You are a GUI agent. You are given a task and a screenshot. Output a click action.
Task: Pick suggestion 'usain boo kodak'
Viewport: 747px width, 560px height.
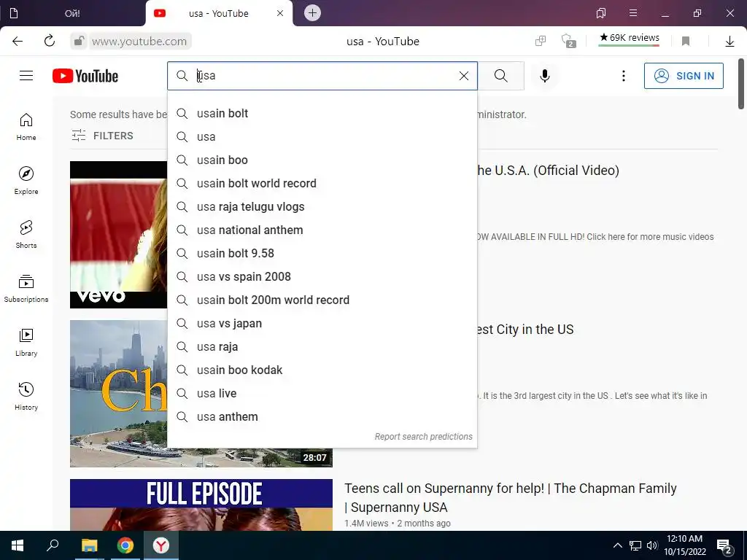click(322, 370)
